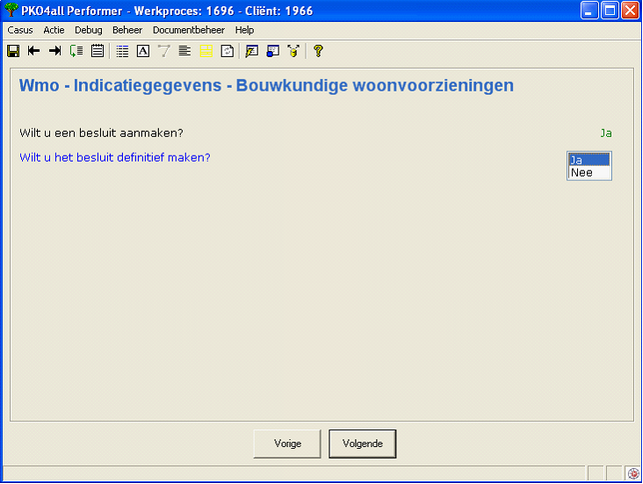Click the green arrow list icon
Image resolution: width=643 pixels, height=484 pixels.
[x=76, y=51]
